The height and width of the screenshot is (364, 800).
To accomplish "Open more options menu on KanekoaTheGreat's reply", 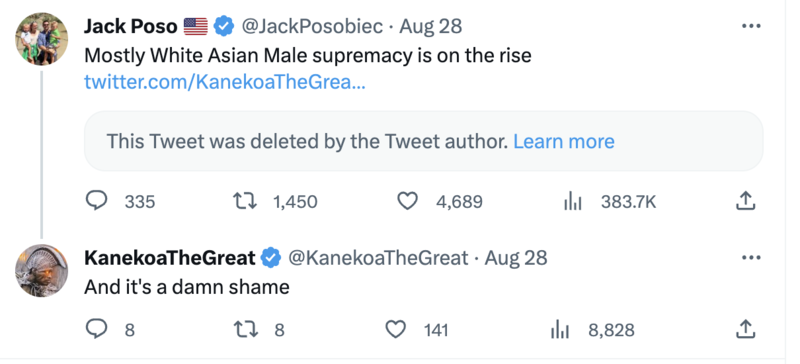I will (751, 258).
